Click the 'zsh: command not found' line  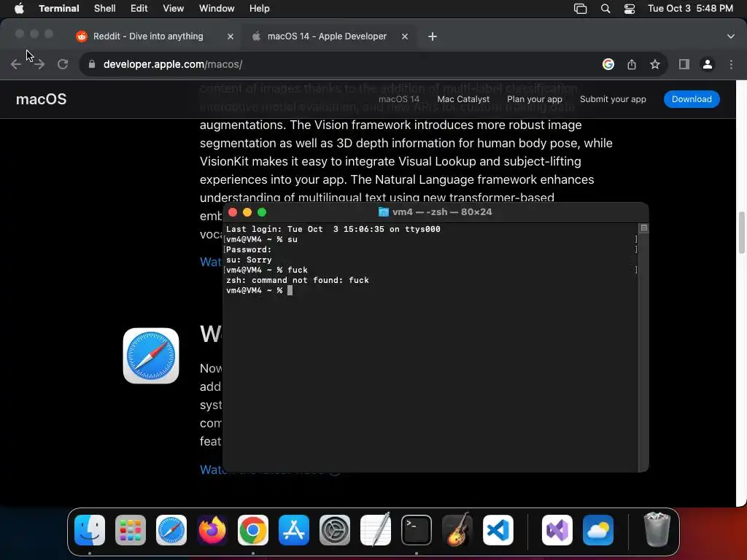[x=298, y=281]
